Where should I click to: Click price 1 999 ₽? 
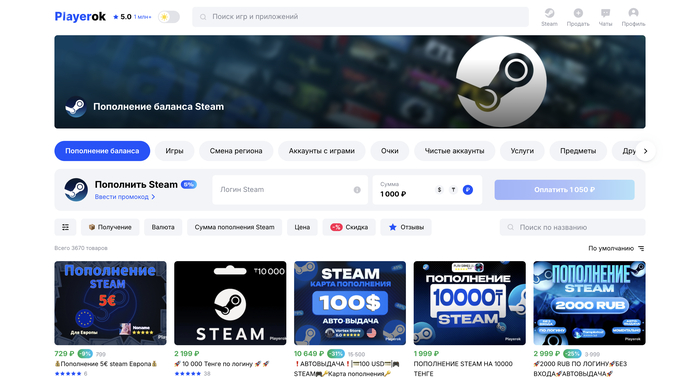point(426,353)
